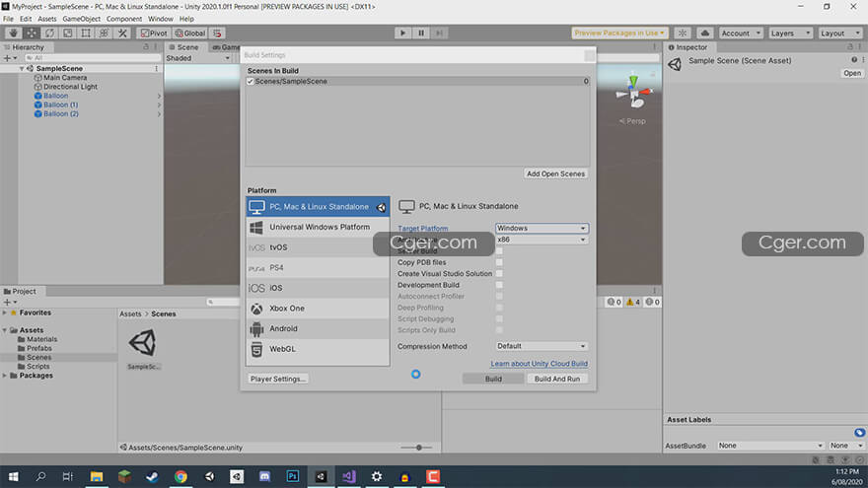Select WebGL platform
The height and width of the screenshot is (488, 868).
coord(318,349)
